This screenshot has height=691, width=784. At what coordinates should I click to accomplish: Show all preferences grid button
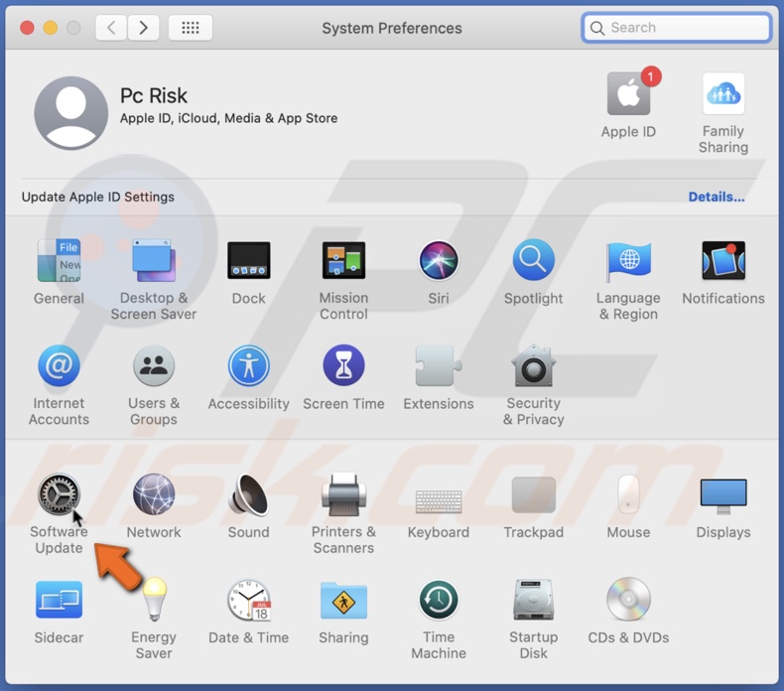[190, 27]
